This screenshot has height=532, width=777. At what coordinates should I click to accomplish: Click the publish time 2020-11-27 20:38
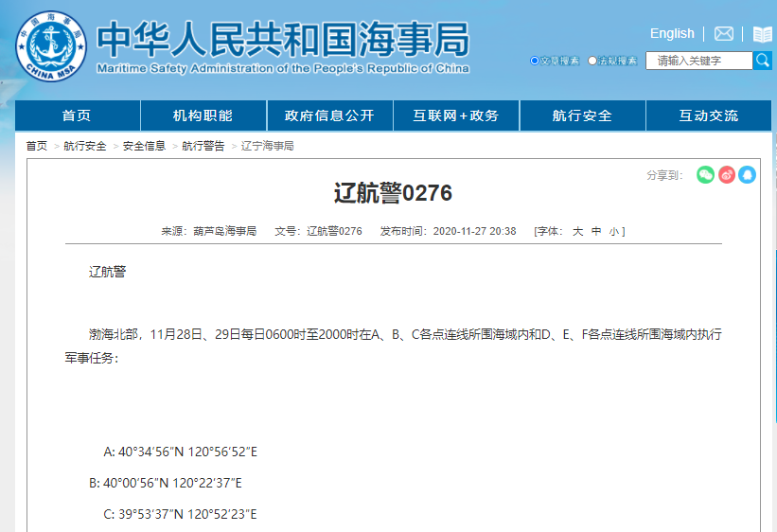[475, 231]
